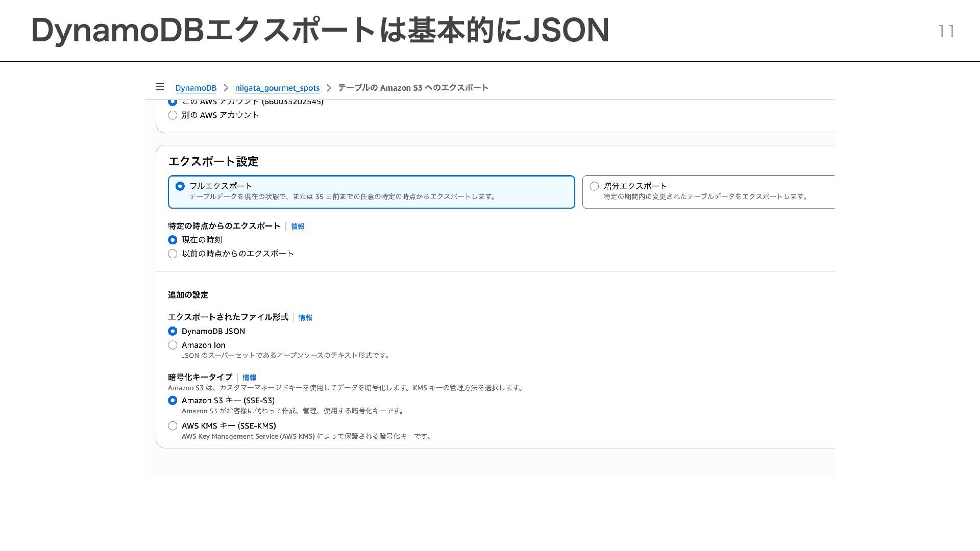Open the 情報 link for 暗号化キータイプ
This screenshot has height=551, width=980.
coord(249,378)
